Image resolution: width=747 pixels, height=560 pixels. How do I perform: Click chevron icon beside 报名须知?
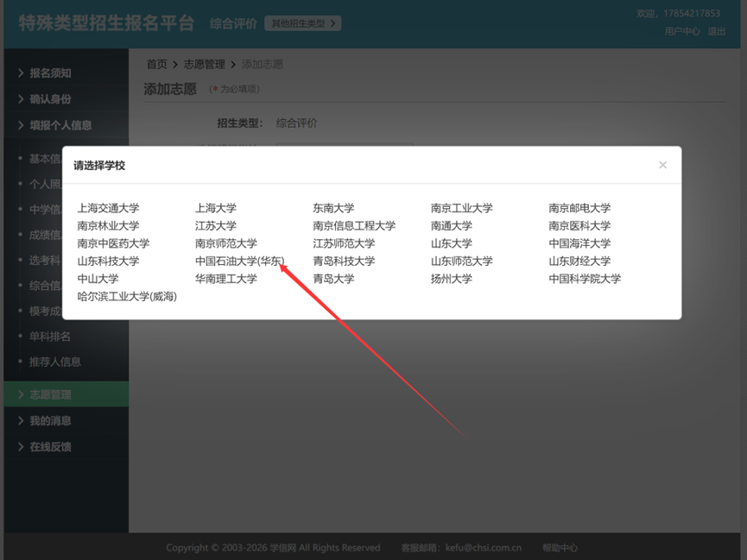click(21, 72)
